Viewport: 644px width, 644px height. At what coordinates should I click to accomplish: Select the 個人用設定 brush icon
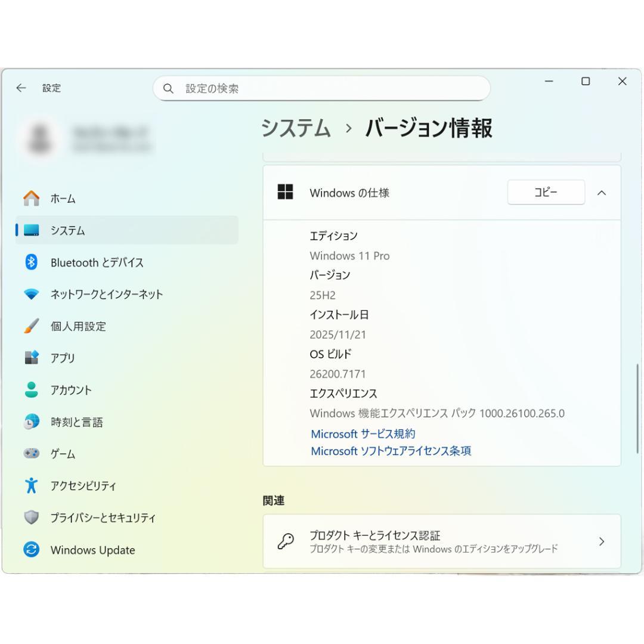33,326
